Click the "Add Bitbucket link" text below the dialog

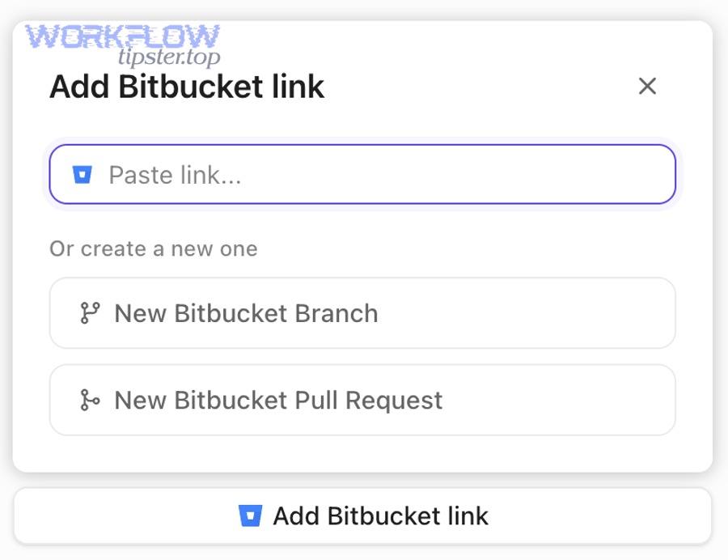380,515
